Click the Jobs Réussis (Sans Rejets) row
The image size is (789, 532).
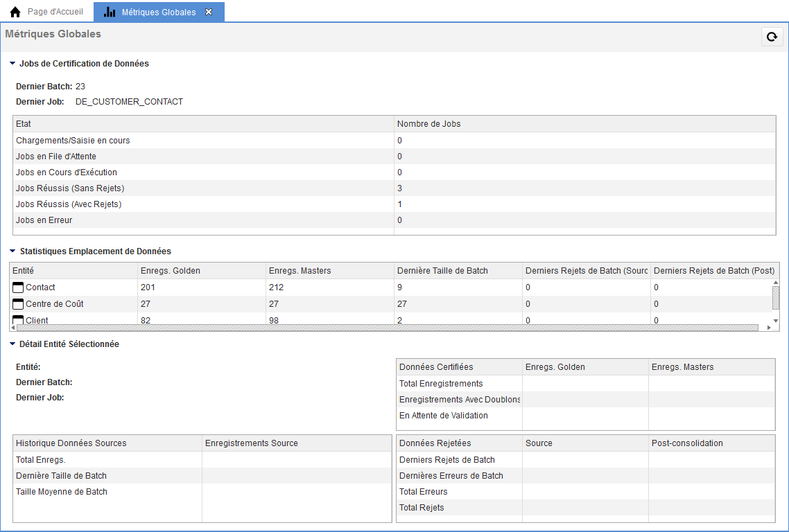coord(394,188)
